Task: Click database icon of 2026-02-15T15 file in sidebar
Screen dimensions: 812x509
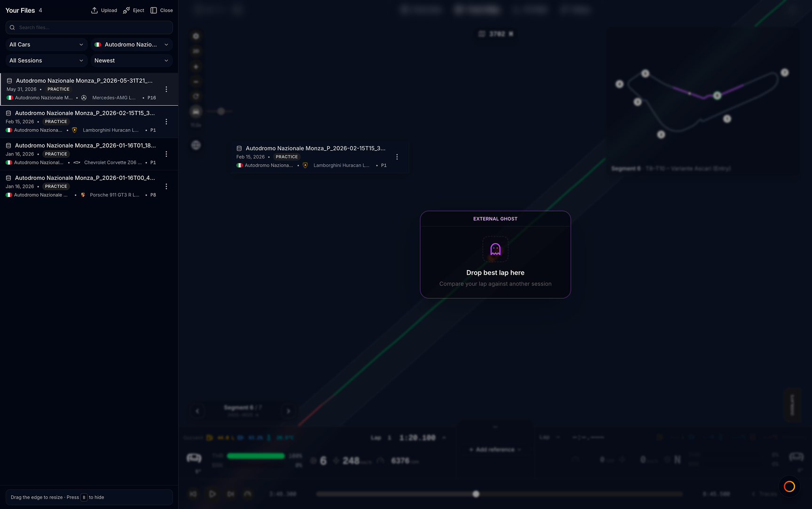Action: pos(8,113)
